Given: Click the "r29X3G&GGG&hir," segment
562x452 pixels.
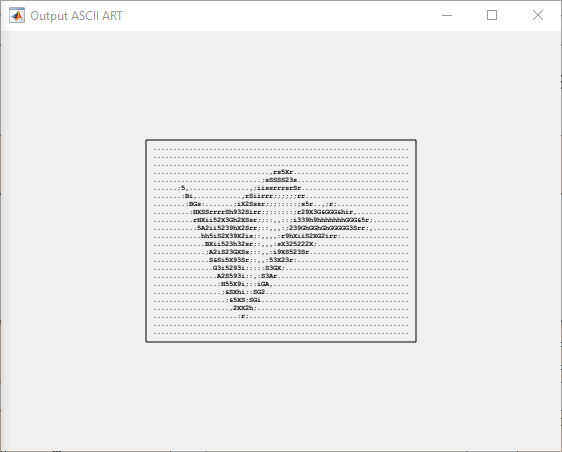Looking at the screenshot, I should [x=327, y=212].
